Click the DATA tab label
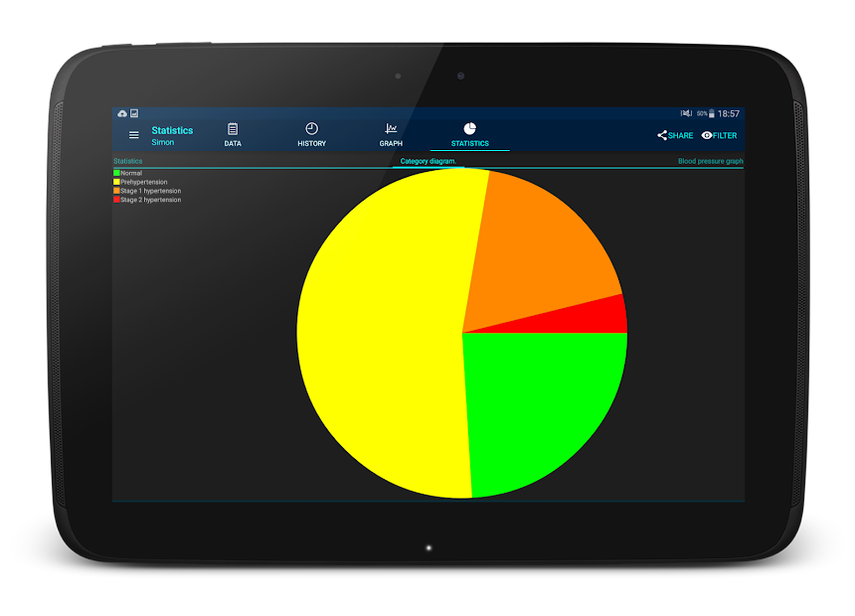Image resolution: width=855 pixels, height=616 pixels. pos(233,143)
